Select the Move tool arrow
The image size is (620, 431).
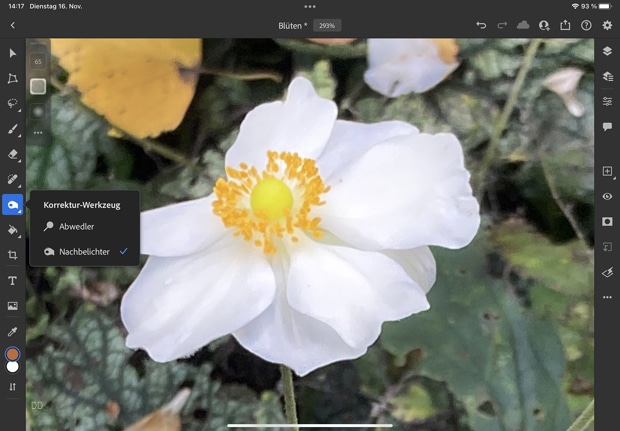pyautogui.click(x=13, y=53)
